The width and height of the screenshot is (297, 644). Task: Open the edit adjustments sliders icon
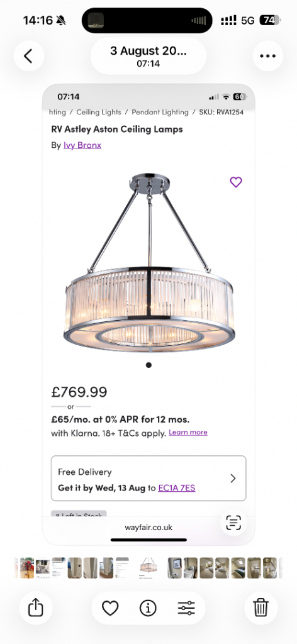tap(186, 608)
